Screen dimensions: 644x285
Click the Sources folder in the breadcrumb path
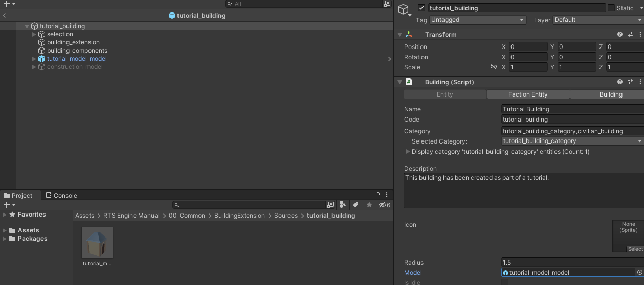[285, 216]
